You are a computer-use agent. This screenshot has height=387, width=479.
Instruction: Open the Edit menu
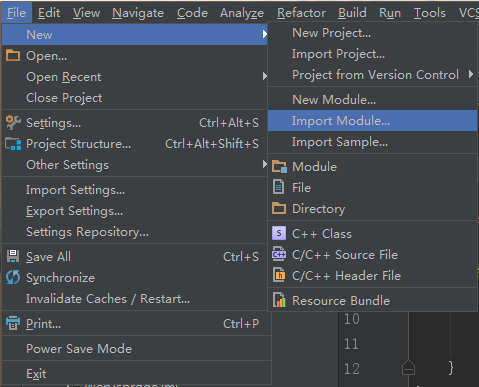(49, 13)
